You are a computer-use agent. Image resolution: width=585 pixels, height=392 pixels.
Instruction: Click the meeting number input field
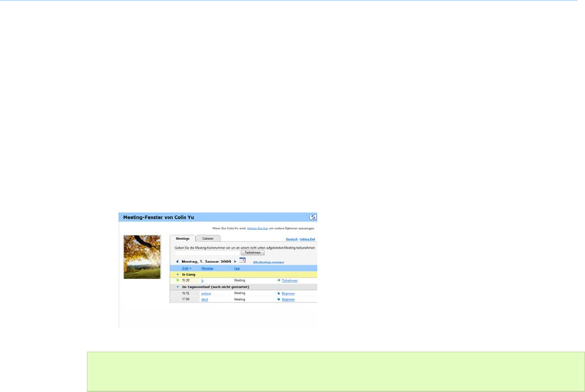click(207, 253)
